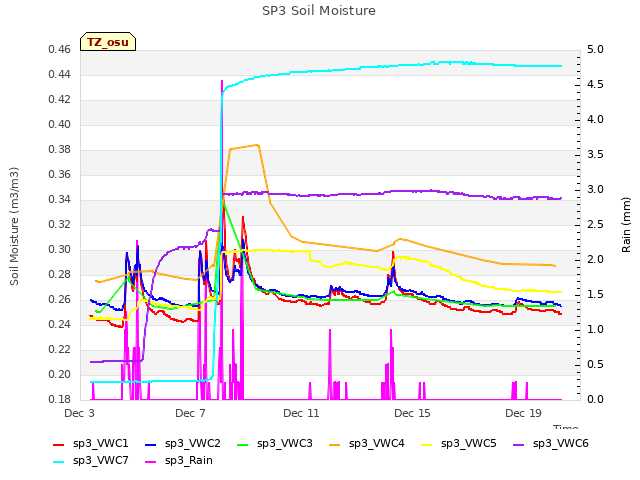This screenshot has width=640, height=480.
Task: Click the cyan sp3_VWC7 legend swatch
Action: 59,462
